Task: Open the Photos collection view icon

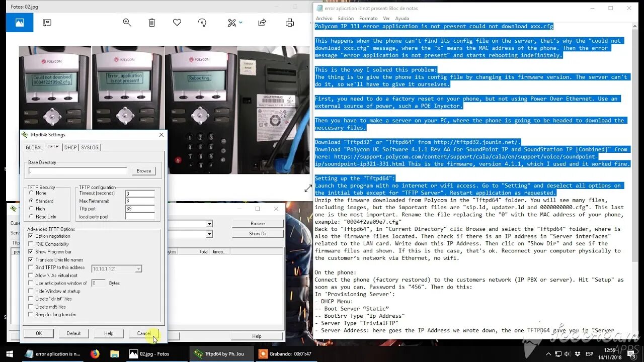Action: (20, 23)
